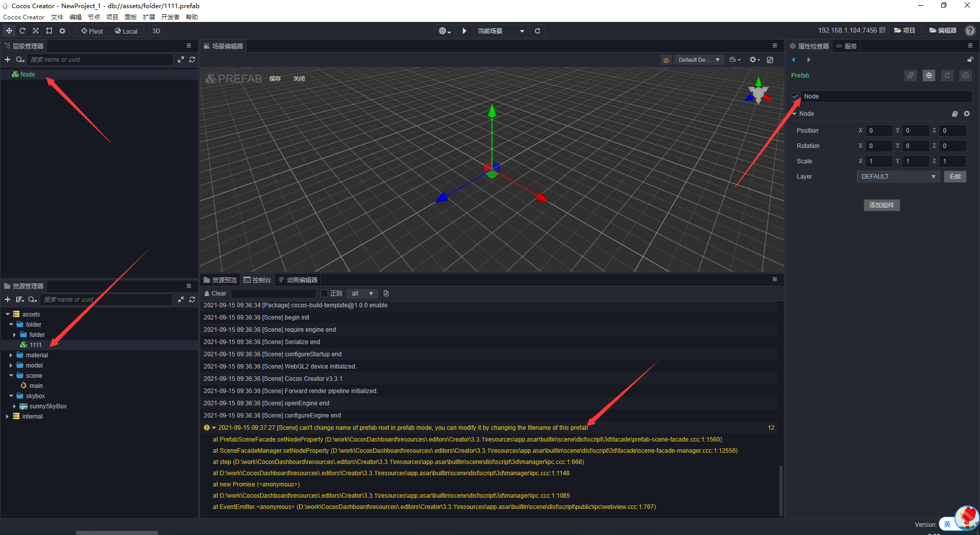Click the Layer Edit button
The image size is (980, 535).
click(955, 177)
